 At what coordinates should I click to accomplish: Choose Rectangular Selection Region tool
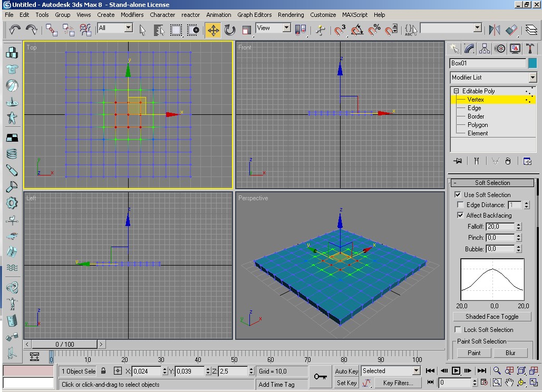(176, 30)
